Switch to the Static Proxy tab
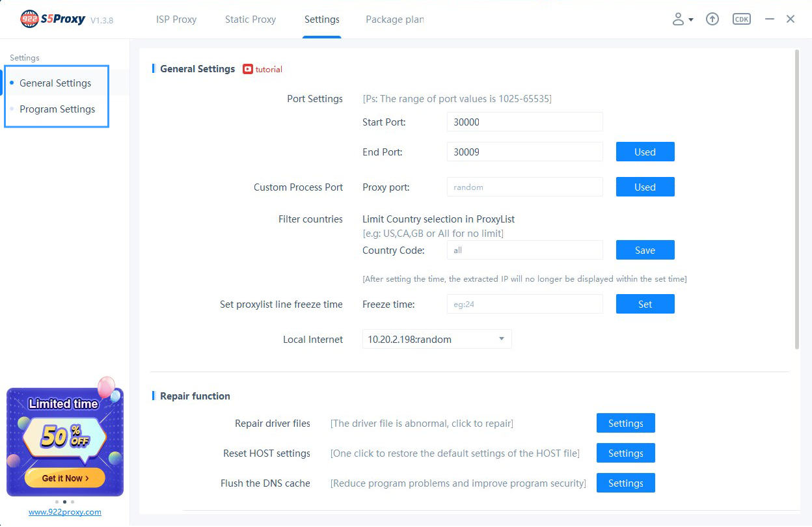The height and width of the screenshot is (527, 812). [250, 20]
